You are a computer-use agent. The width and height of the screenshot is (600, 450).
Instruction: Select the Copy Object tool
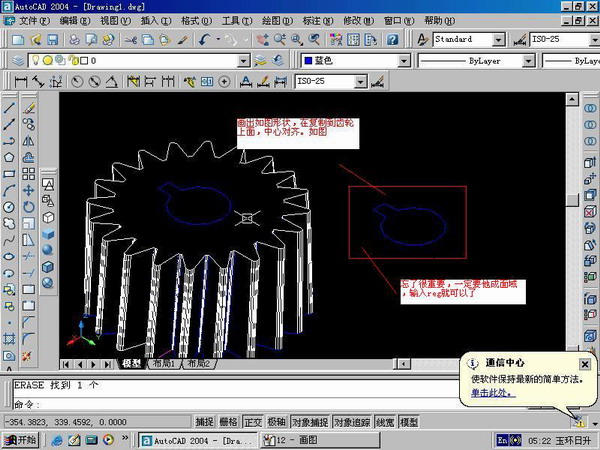(29, 124)
